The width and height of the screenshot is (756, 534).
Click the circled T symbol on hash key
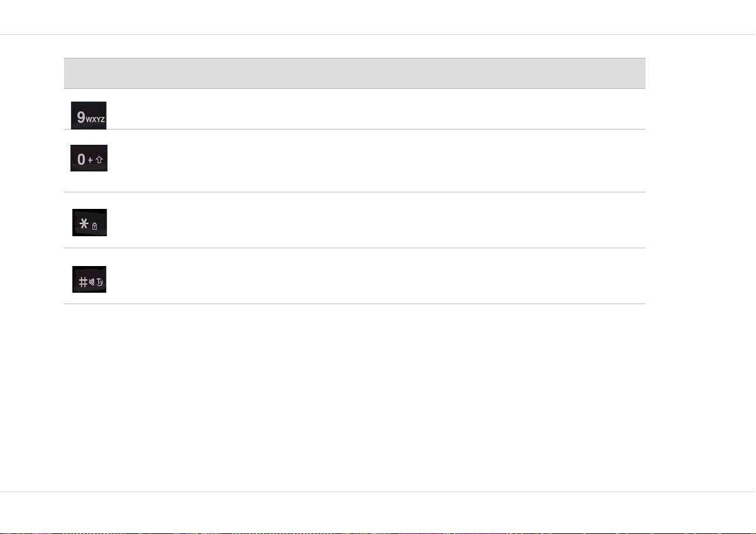pos(99,283)
